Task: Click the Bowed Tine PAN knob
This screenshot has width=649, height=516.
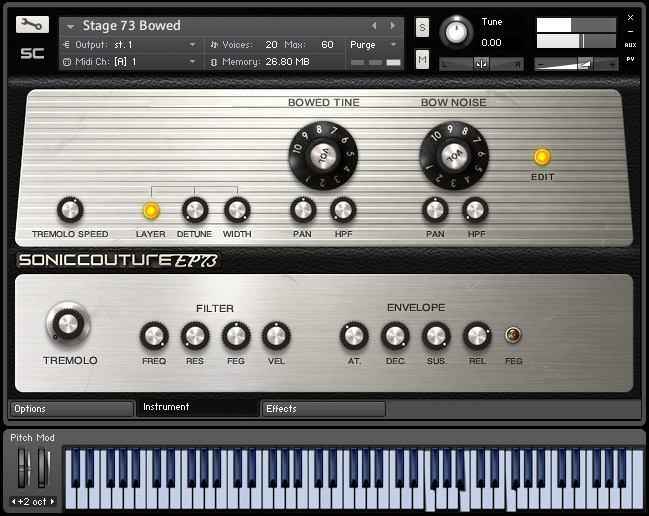Action: tap(303, 210)
